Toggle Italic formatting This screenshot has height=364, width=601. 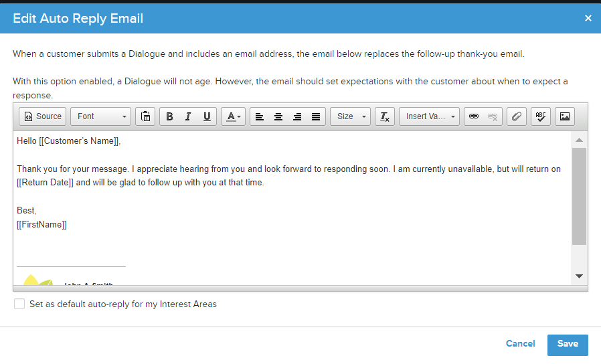(x=188, y=116)
